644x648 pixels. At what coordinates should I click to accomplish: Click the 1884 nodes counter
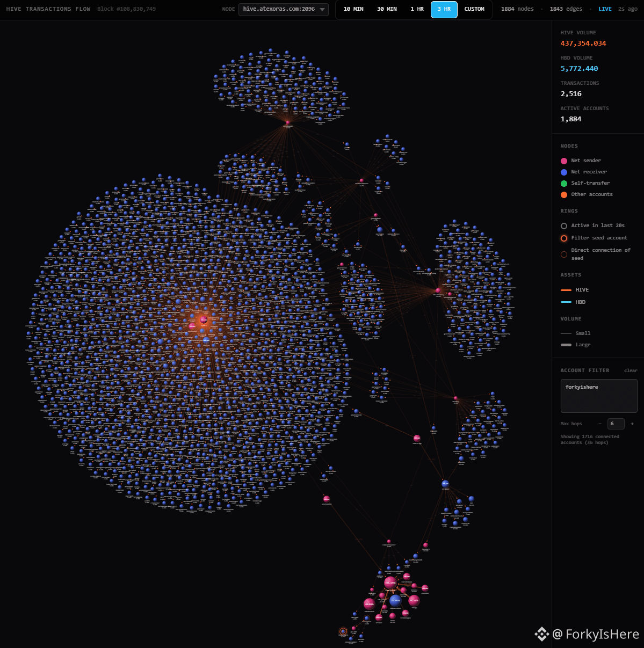pos(517,9)
